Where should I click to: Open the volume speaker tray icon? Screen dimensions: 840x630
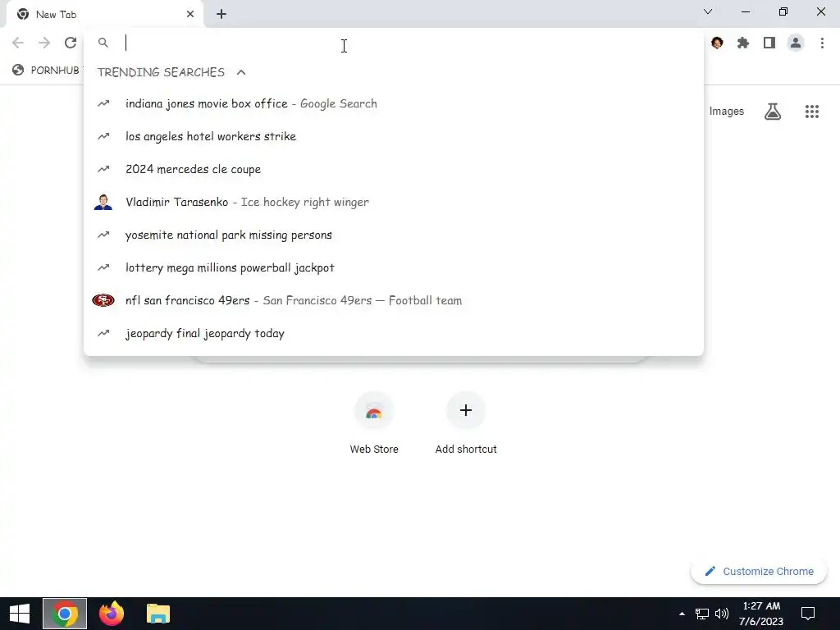coord(722,614)
